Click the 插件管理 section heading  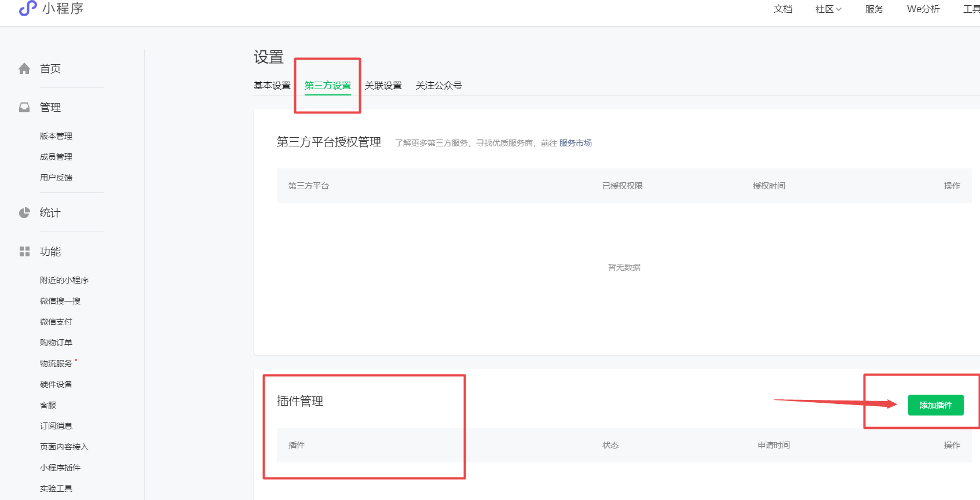coord(300,401)
